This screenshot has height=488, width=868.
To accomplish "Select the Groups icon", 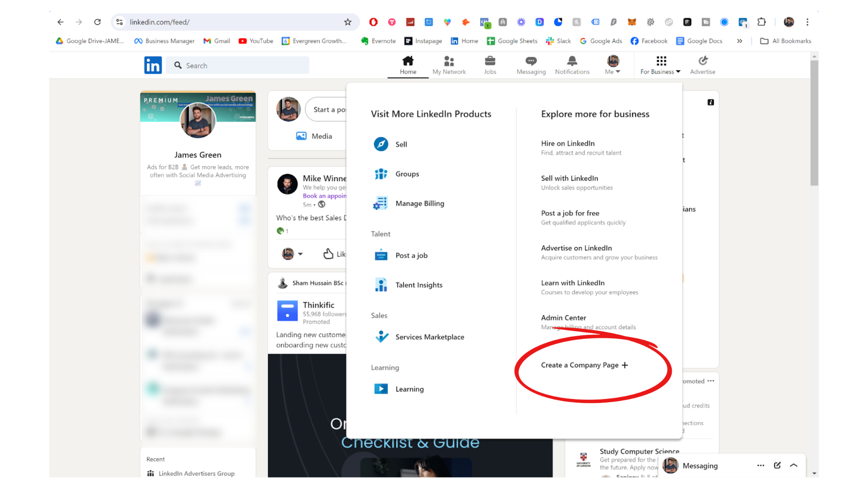I will click(381, 174).
